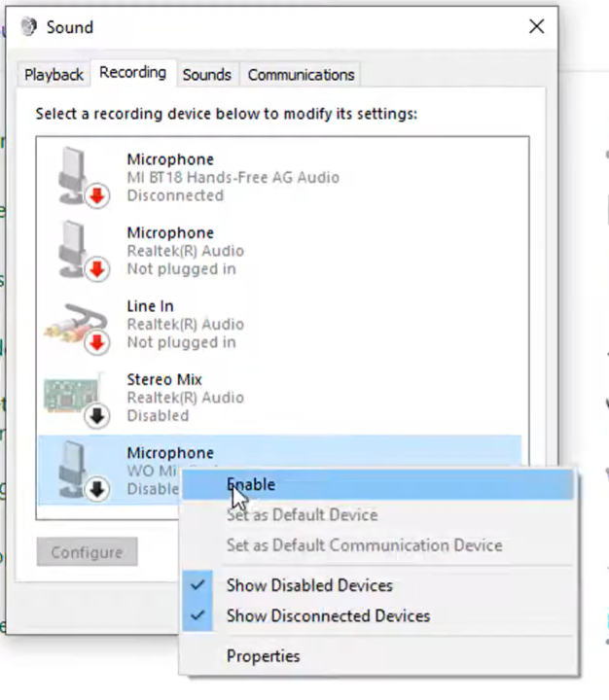The image size is (609, 700).
Task: Select the Realtek Microphone device icon
Action: [x=76, y=248]
